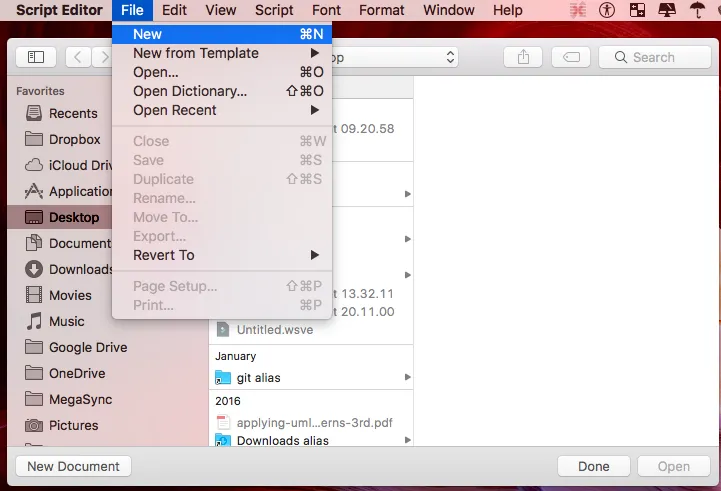Click the Recents sidebar icon
The width and height of the screenshot is (721, 491).
pyautogui.click(x=34, y=113)
